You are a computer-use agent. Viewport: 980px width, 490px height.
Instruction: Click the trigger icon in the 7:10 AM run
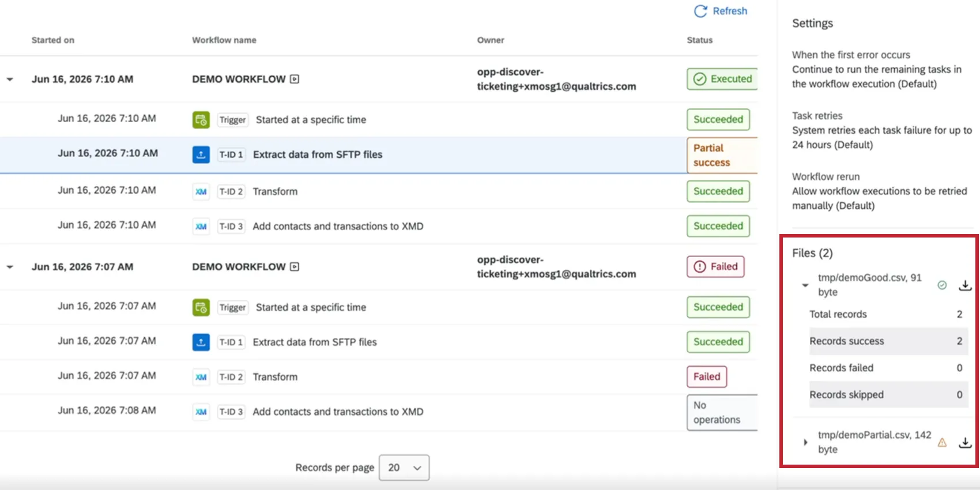point(201,120)
